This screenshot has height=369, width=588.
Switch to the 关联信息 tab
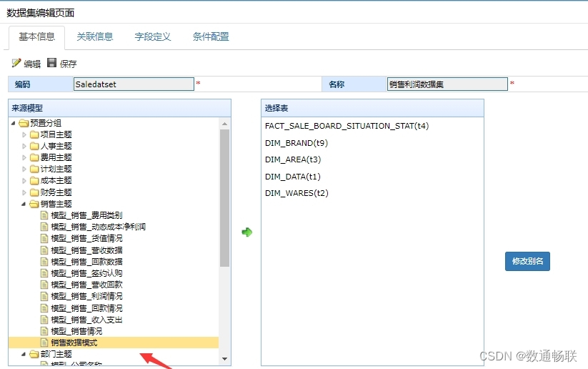pyautogui.click(x=94, y=36)
